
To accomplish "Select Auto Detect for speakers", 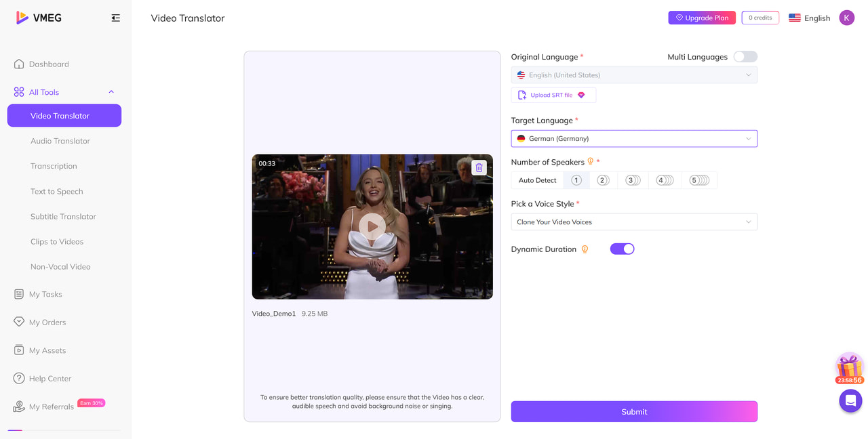I will tap(538, 180).
